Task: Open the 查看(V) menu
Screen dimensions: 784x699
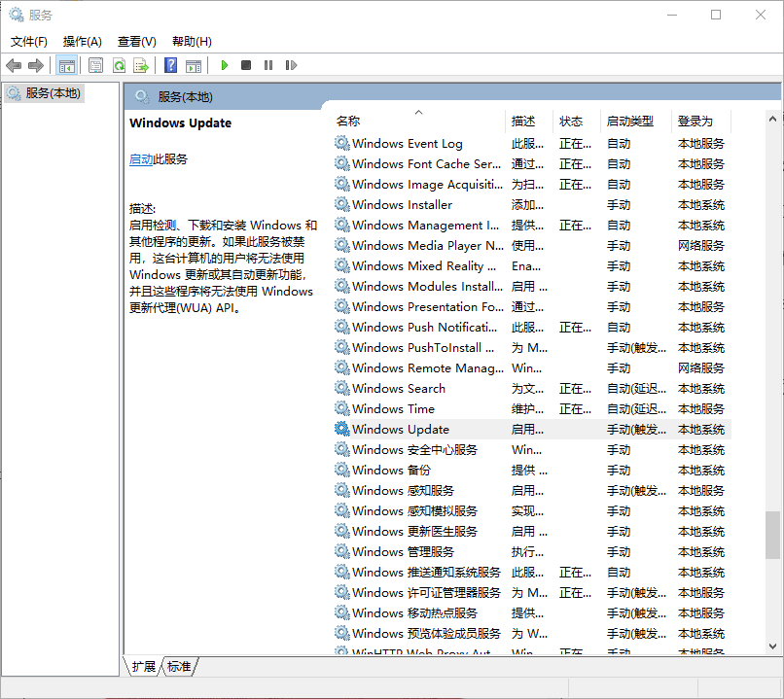Action: click(x=136, y=42)
